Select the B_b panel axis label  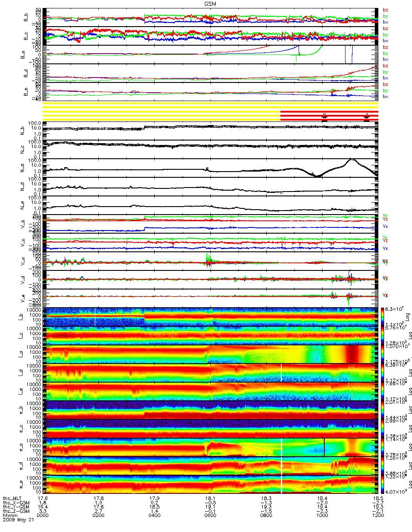pos(25,17)
